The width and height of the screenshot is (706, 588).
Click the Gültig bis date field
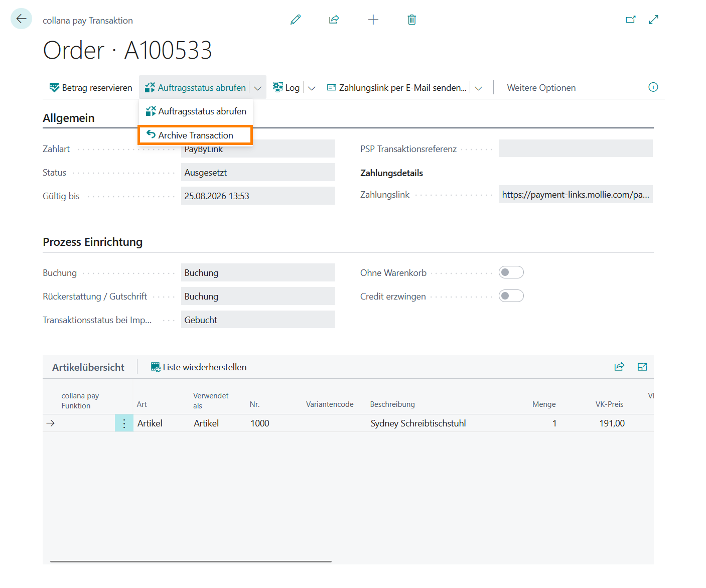pos(258,196)
